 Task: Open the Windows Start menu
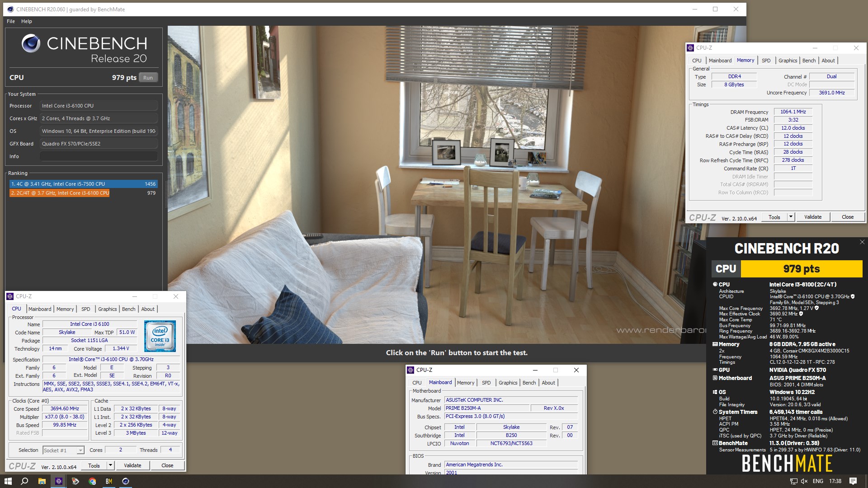pyautogui.click(x=8, y=481)
